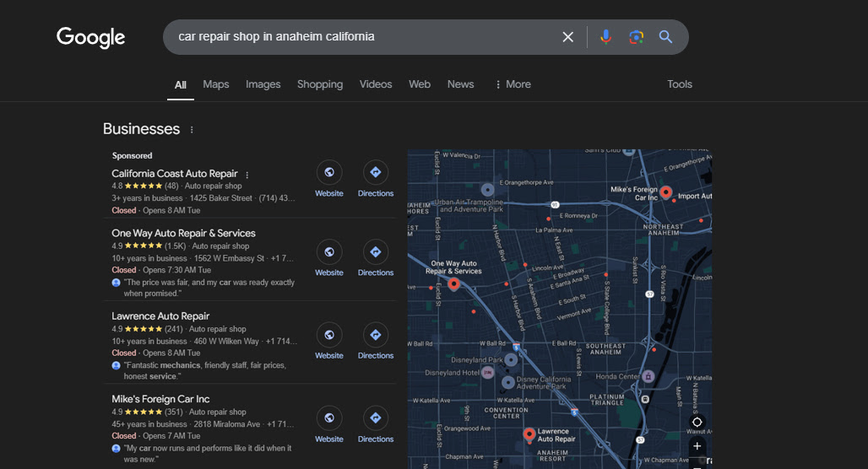Click 2818 Miraloma Ave address text
The width and height of the screenshot is (868, 469).
227,424
